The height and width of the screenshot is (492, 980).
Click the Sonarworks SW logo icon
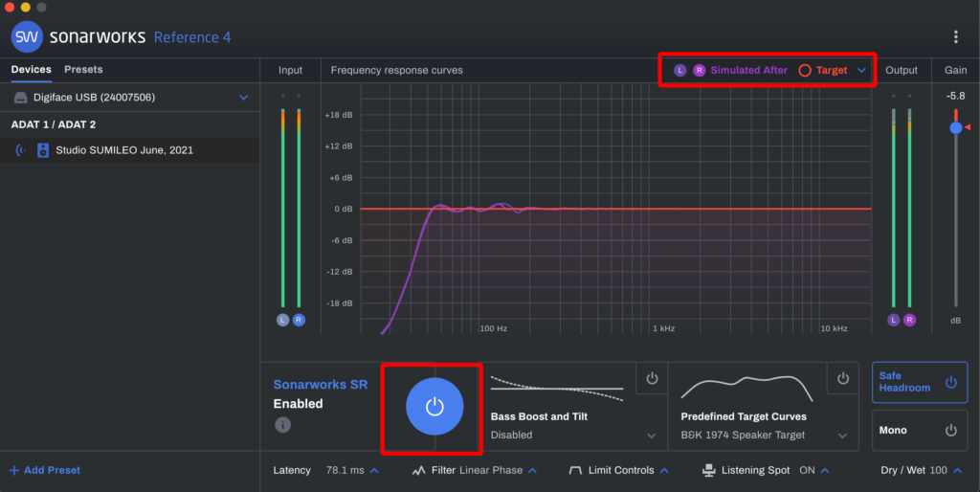[x=27, y=37]
